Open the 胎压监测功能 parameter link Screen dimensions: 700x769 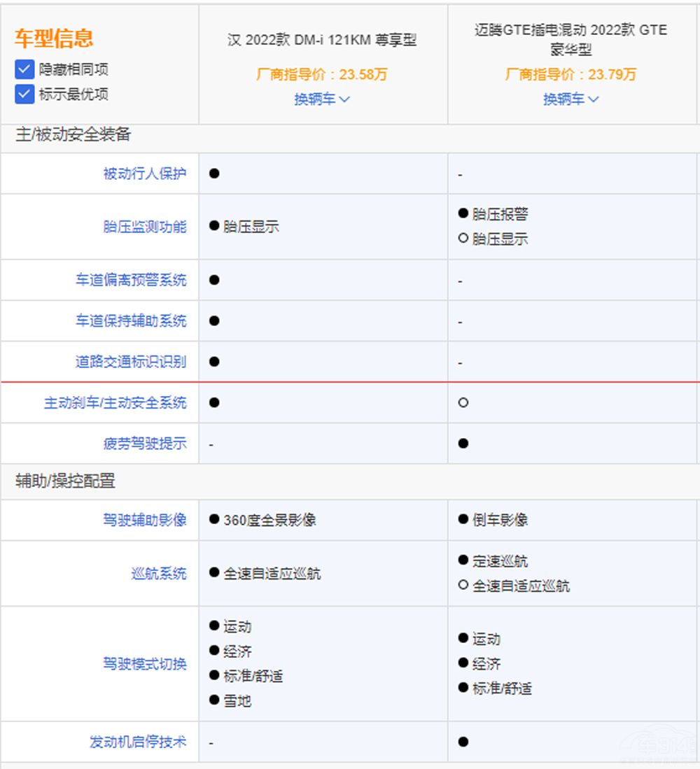[145, 227]
